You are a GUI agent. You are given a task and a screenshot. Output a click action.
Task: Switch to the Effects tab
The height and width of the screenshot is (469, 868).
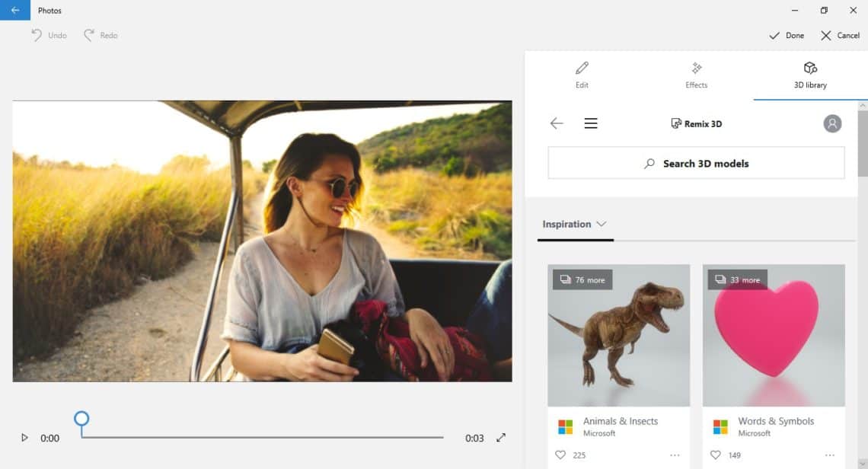click(695, 75)
